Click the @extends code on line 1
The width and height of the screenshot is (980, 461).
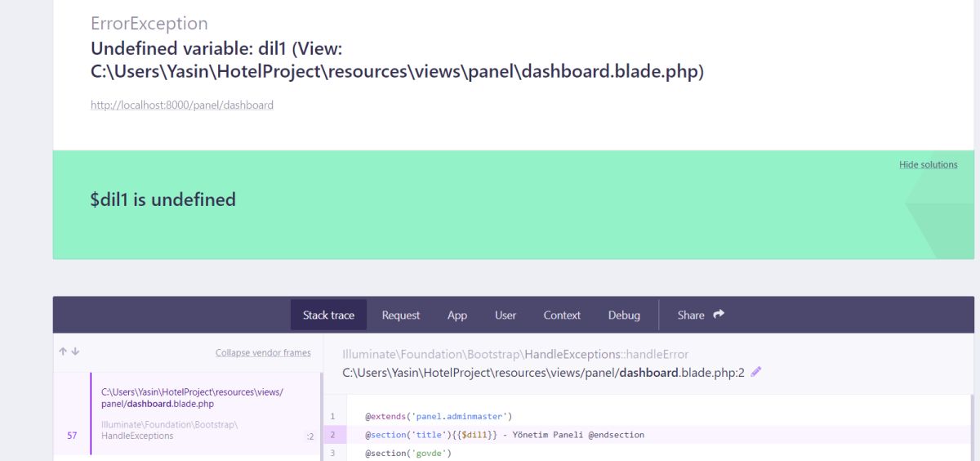439,417
